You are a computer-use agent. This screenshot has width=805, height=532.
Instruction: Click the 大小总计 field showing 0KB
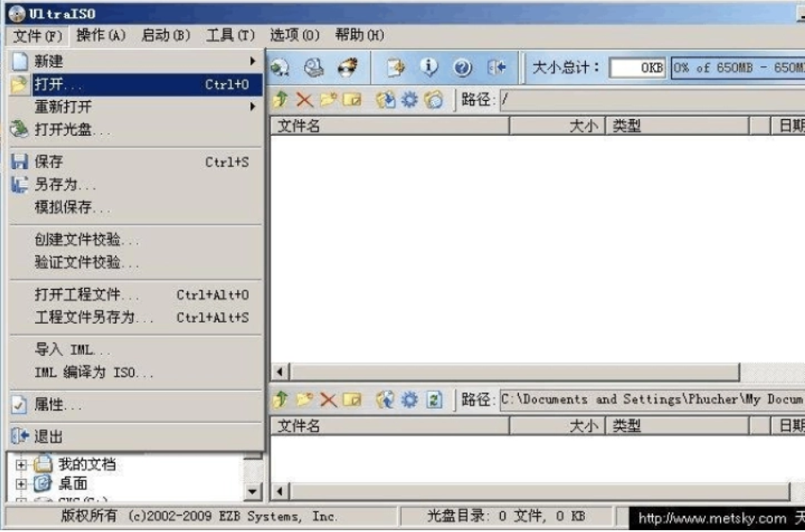pyautogui.click(x=637, y=67)
